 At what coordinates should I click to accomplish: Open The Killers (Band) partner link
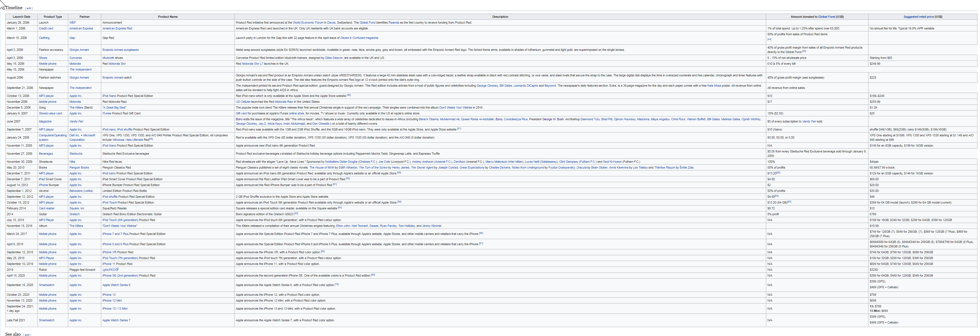76,107
